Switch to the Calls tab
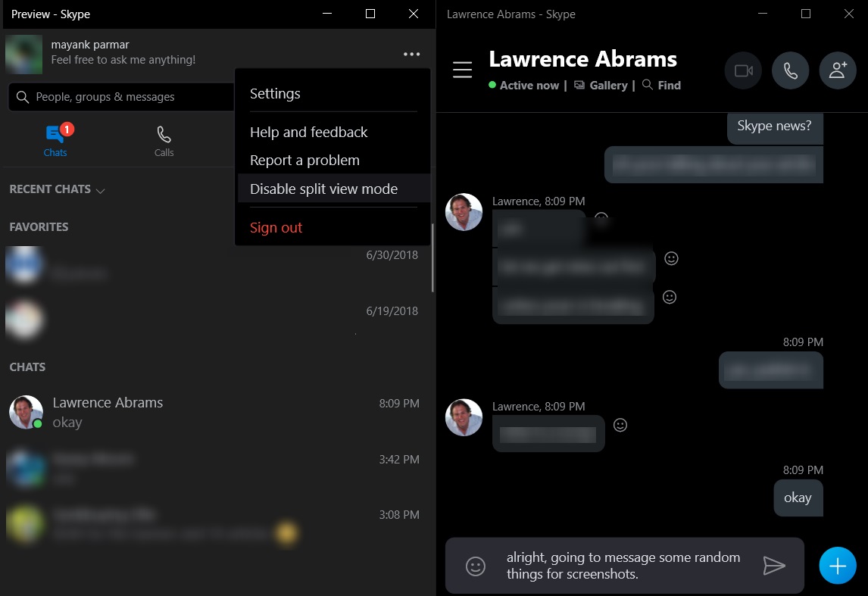The height and width of the screenshot is (596, 868). [164, 141]
